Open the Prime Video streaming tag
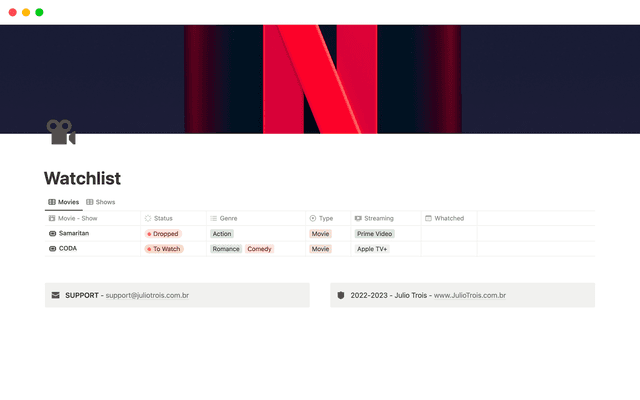 [x=374, y=233]
